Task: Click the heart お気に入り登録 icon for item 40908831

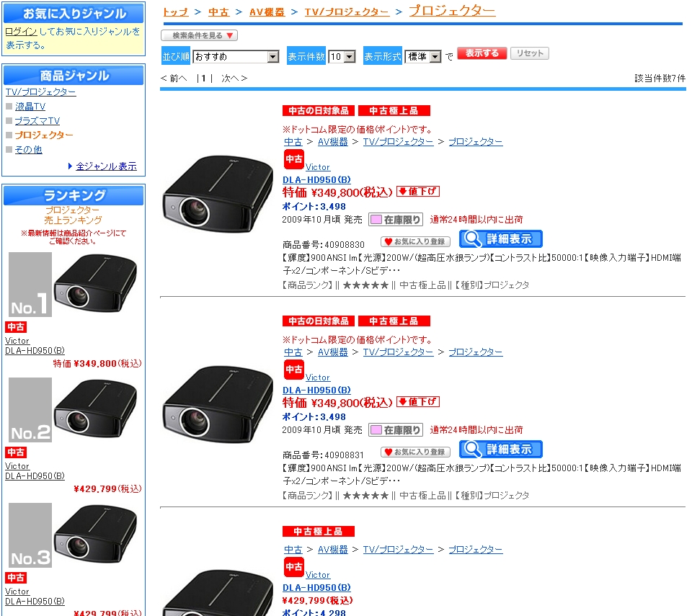Action: [415, 452]
